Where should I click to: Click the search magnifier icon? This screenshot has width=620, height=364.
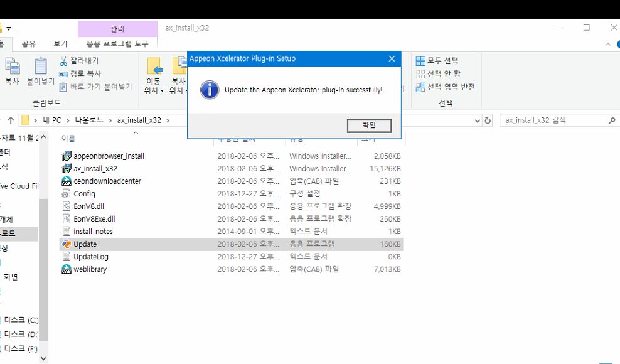(x=612, y=120)
